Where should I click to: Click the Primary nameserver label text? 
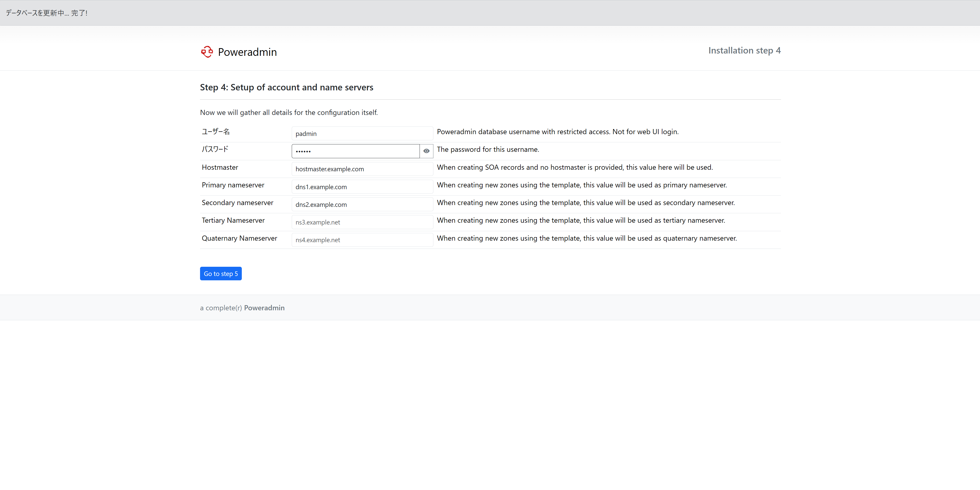pos(233,185)
